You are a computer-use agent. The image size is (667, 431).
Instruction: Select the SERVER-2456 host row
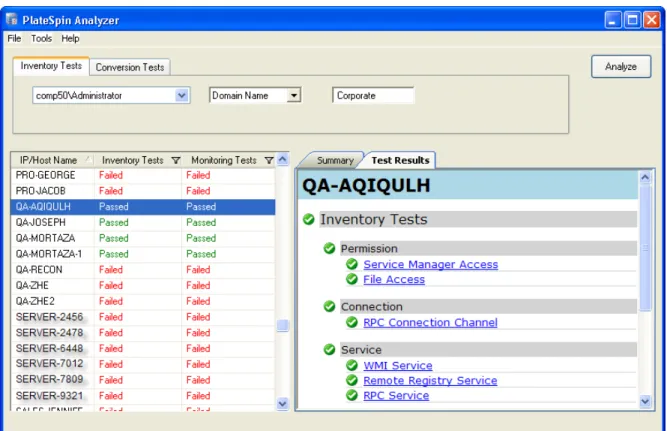(143, 317)
